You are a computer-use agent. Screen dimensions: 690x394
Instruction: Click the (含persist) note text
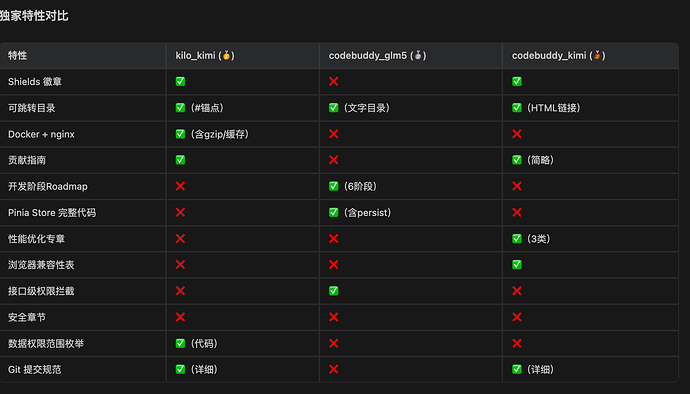[x=367, y=213]
